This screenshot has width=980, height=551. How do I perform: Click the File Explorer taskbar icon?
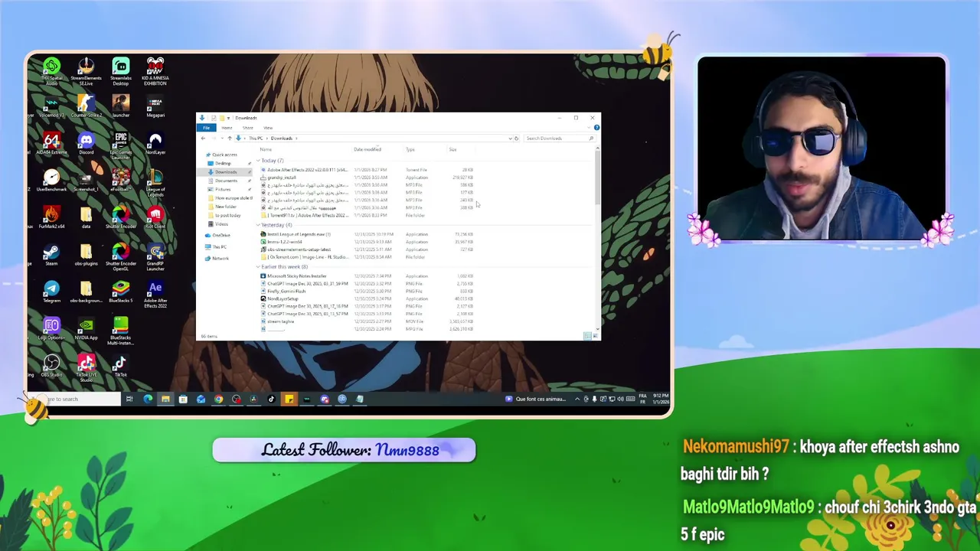point(165,399)
